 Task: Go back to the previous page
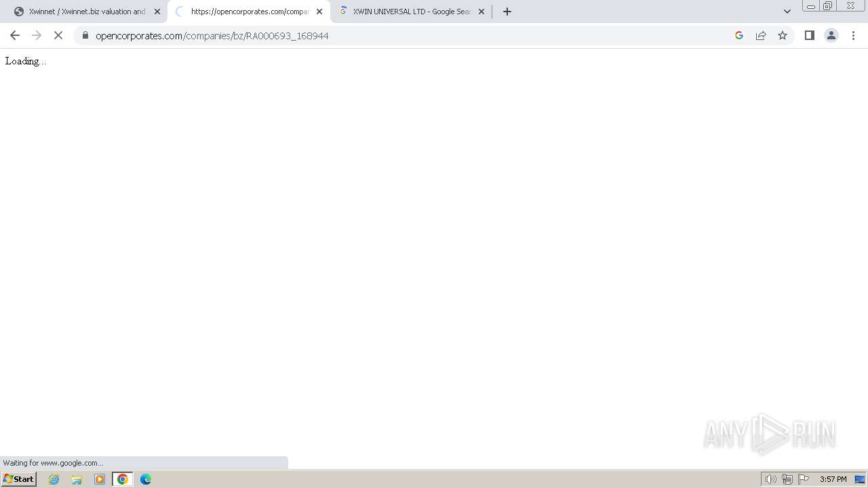point(15,35)
